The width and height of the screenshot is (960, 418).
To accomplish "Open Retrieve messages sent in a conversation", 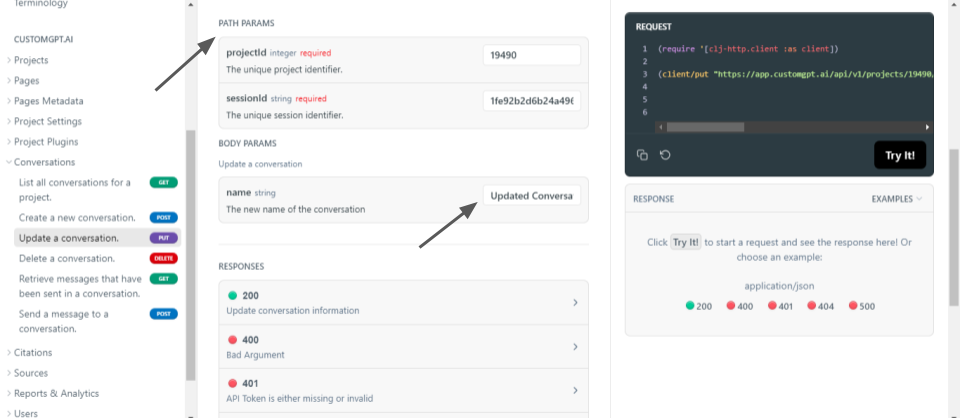I will 80,286.
